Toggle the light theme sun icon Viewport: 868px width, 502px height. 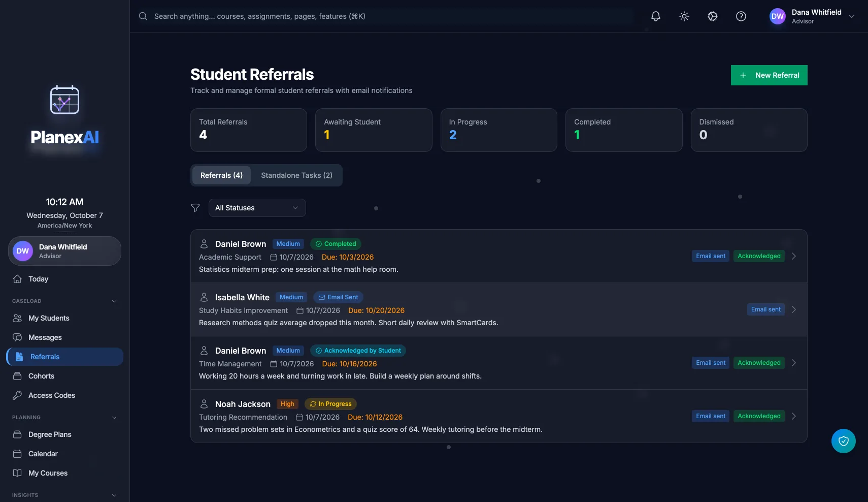[x=684, y=16]
